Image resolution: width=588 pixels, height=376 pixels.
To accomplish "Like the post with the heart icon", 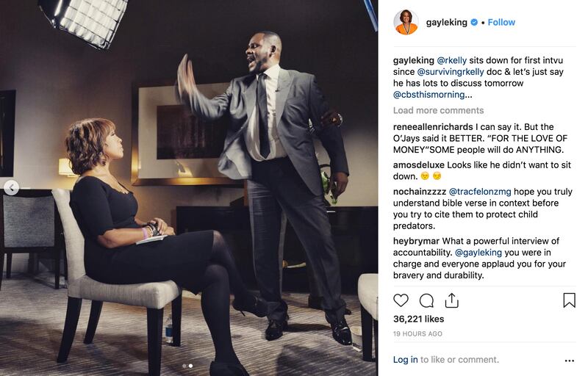I will 401,300.
